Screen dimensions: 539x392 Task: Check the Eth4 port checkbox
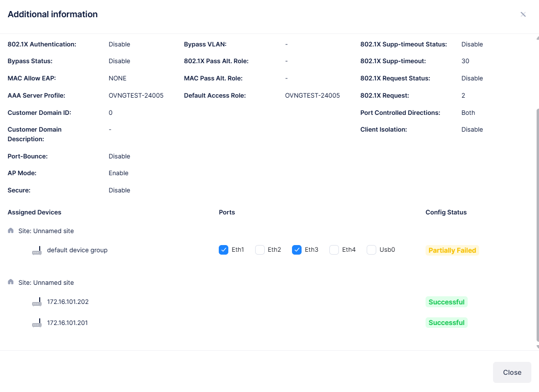coord(334,249)
